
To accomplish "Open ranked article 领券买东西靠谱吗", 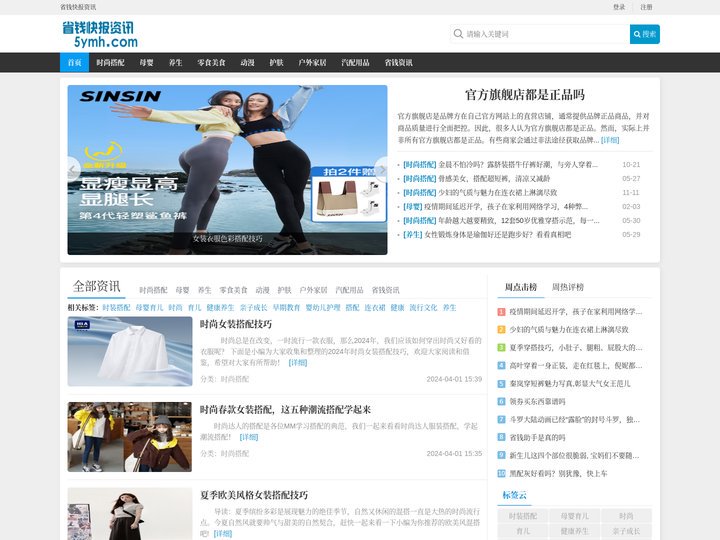I will (537, 402).
